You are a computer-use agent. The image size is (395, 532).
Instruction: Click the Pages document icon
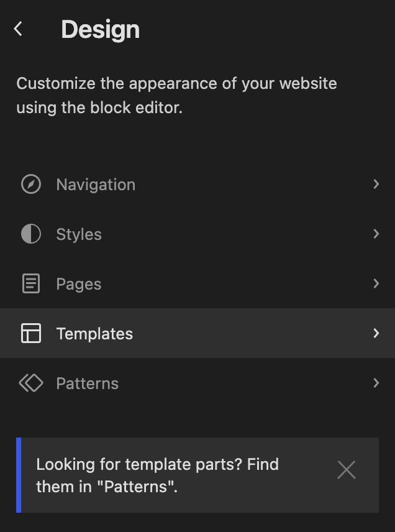pyautogui.click(x=30, y=284)
